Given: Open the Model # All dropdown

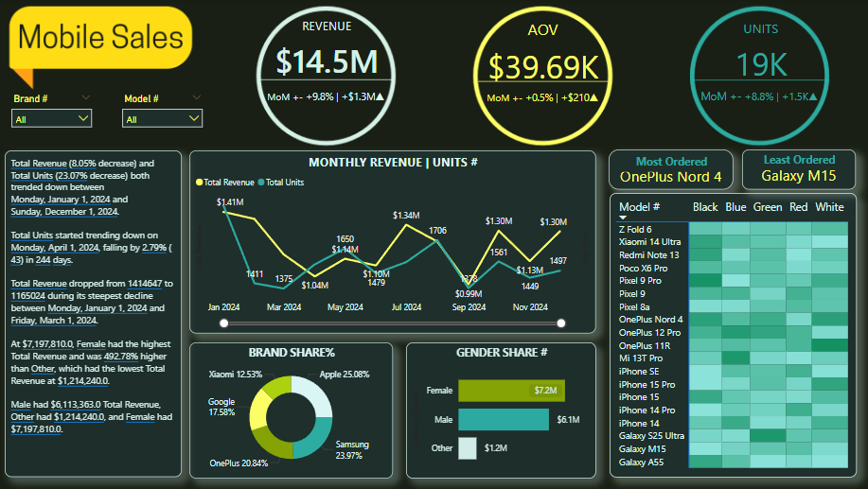Looking at the screenshot, I should pyautogui.click(x=162, y=118).
